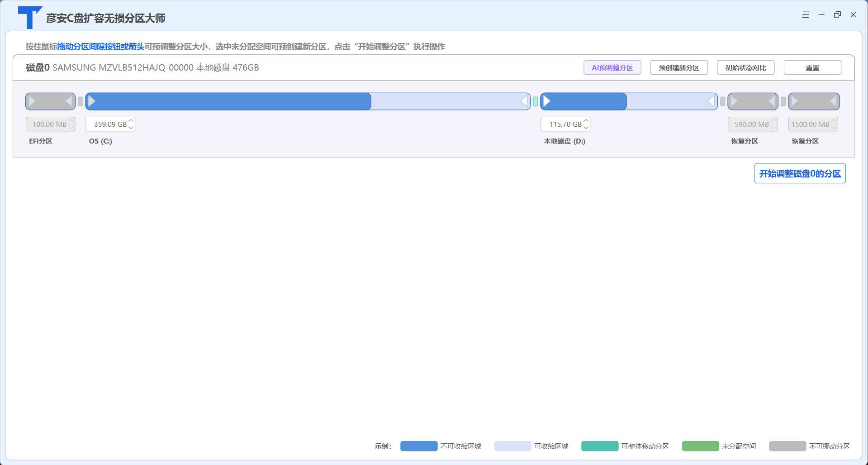The image size is (868, 465).
Task: Click right arrow handle of EFI partition bar
Action: tap(69, 101)
